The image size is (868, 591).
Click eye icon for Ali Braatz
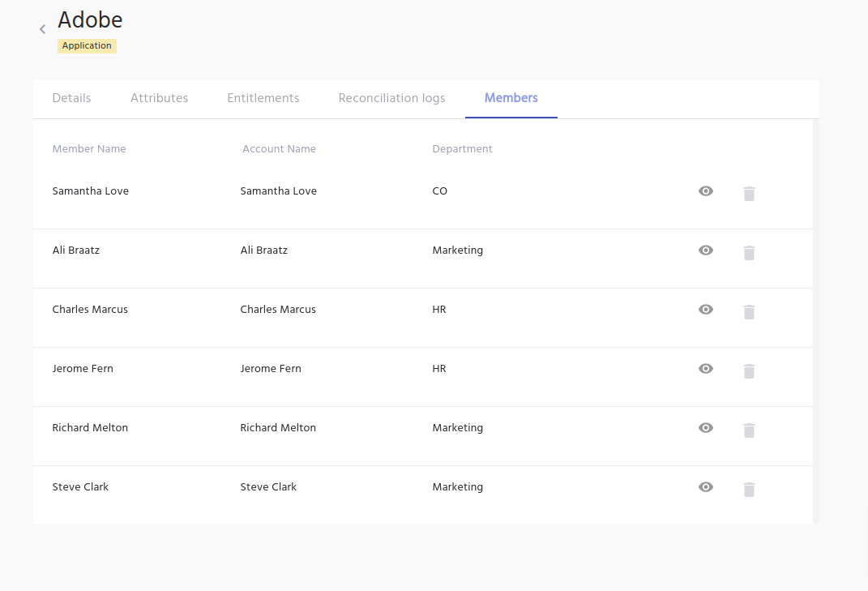(706, 251)
